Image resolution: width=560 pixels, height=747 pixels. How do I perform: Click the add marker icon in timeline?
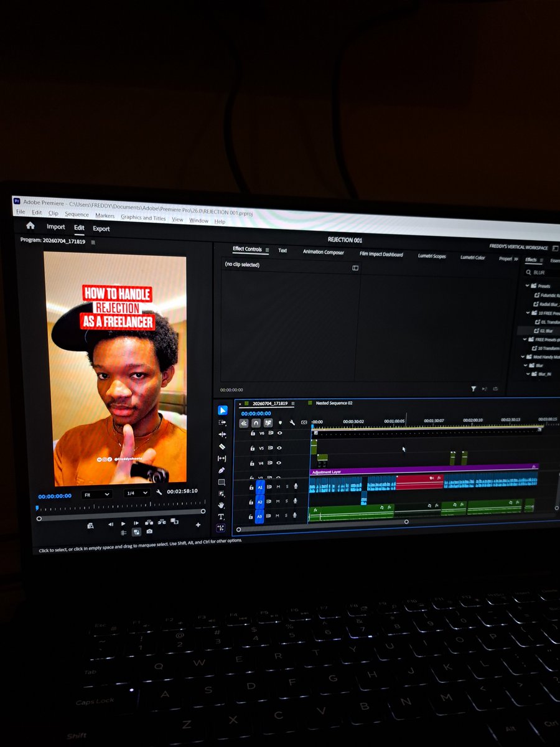[281, 423]
